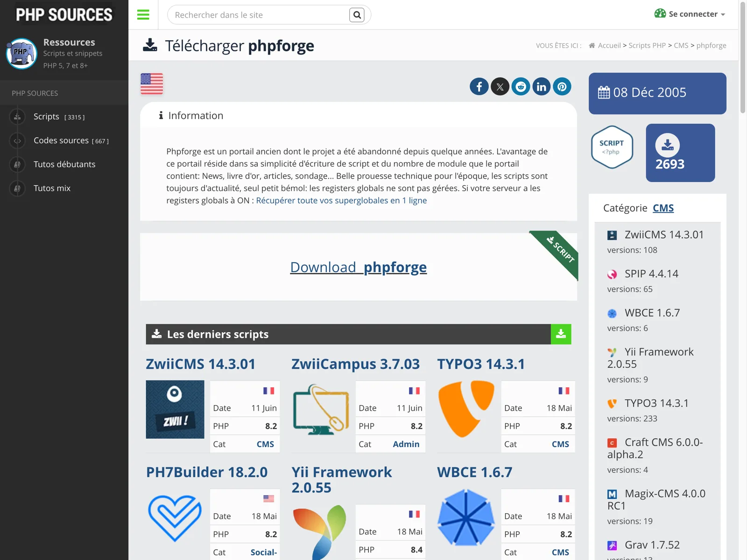The height and width of the screenshot is (560, 747).
Task: Click the WBCE blue polygon thumbnail
Action: (x=466, y=518)
